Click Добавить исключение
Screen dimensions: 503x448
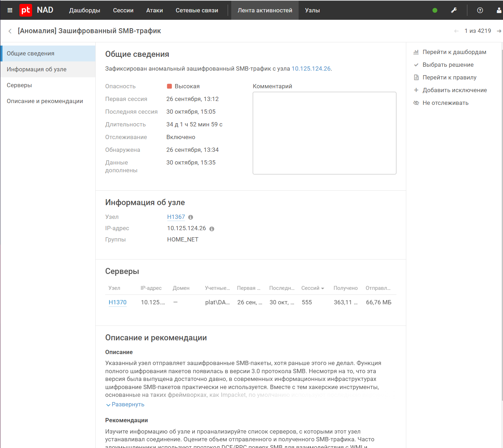pos(455,90)
